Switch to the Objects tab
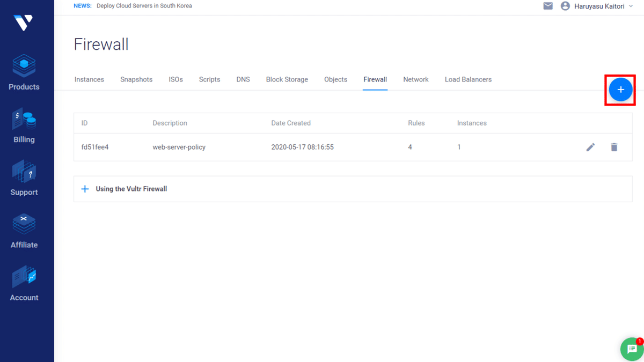 point(335,79)
